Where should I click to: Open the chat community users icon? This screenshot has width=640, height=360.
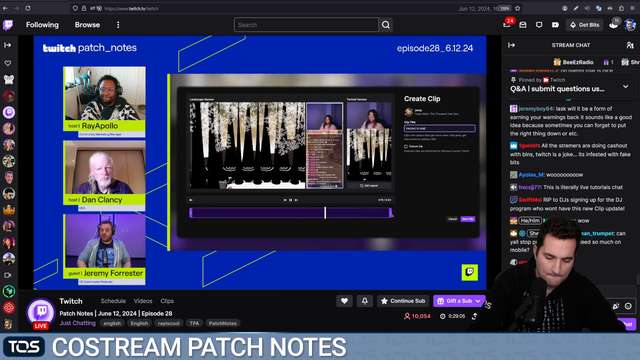click(630, 45)
